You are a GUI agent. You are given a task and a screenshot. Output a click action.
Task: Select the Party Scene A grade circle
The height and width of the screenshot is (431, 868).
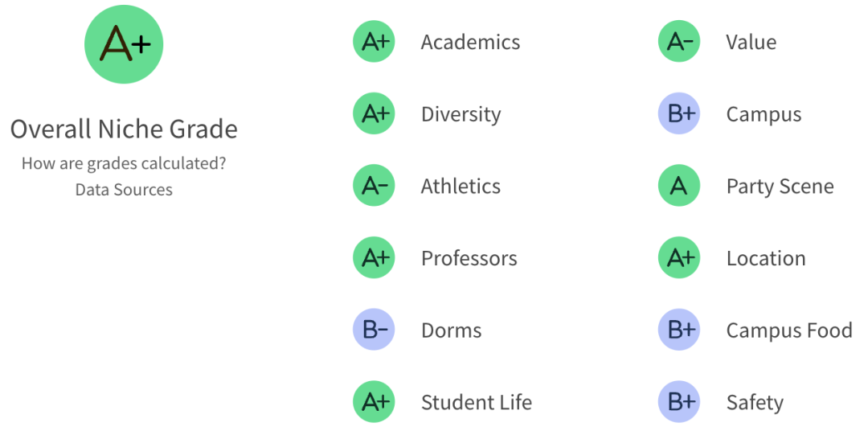click(x=678, y=186)
